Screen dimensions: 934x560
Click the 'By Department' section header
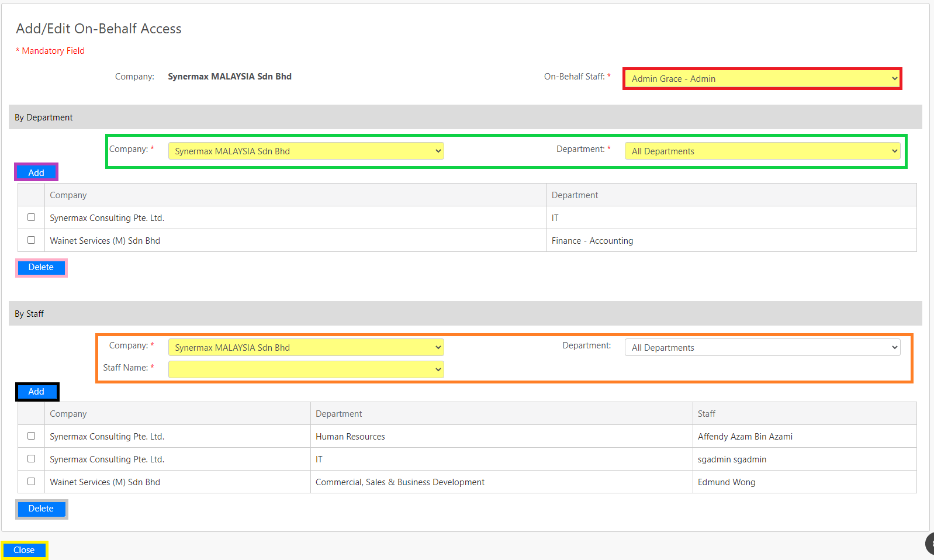click(x=465, y=117)
